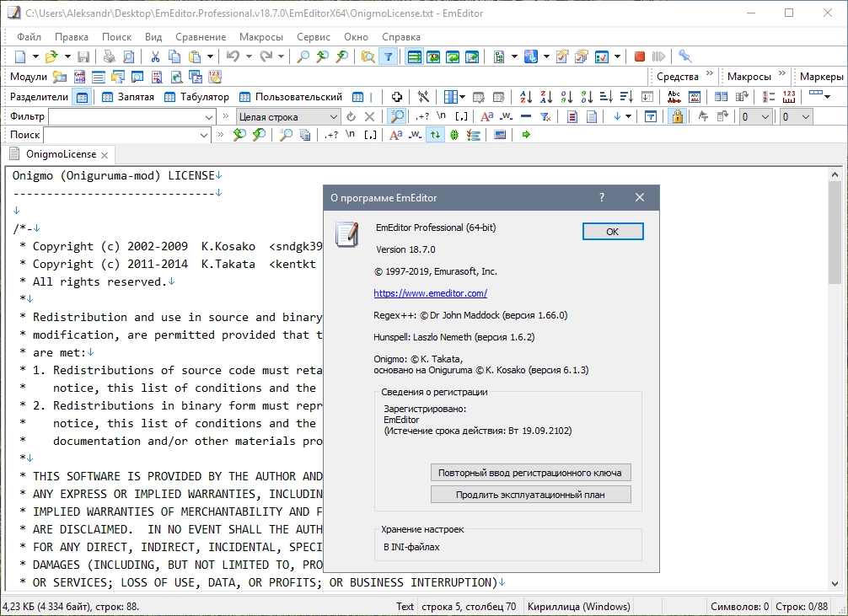Image resolution: width=848 pixels, height=616 pixels.
Task: Click the Undo arrow icon
Action: click(x=233, y=56)
